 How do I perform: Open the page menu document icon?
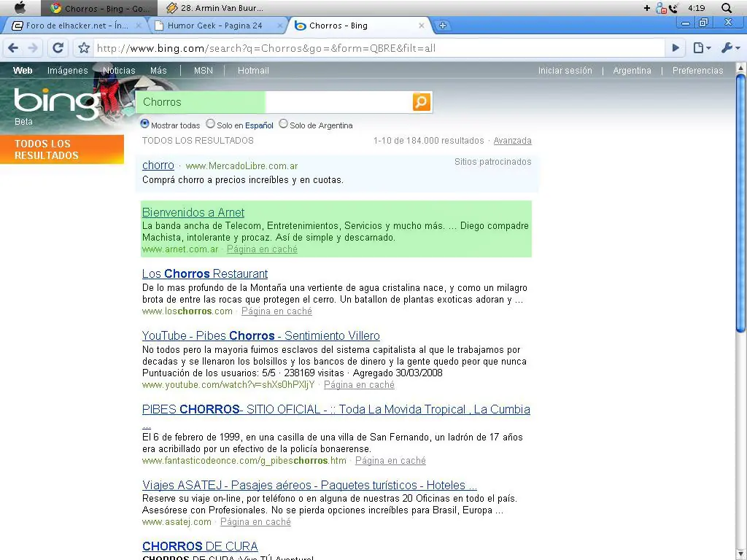tap(702, 47)
